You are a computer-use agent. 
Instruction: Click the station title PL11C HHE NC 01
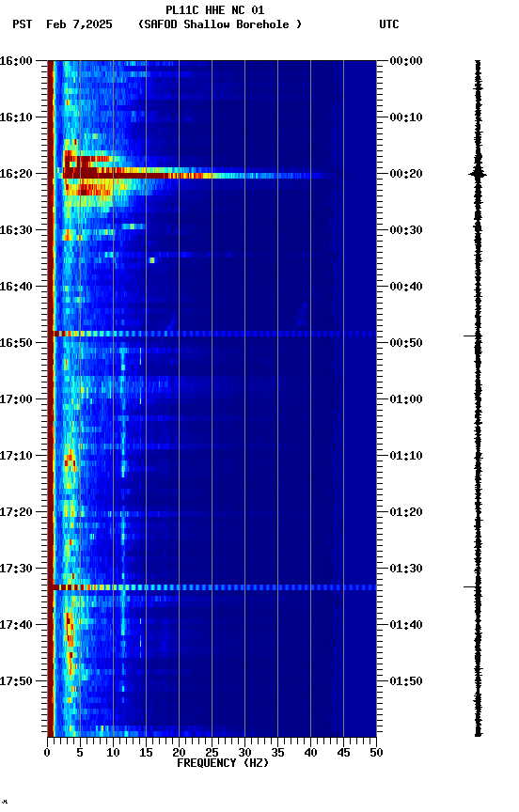click(x=214, y=10)
